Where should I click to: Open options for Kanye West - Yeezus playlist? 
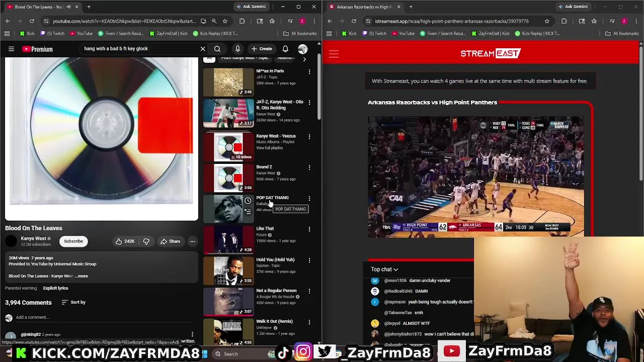309,136
